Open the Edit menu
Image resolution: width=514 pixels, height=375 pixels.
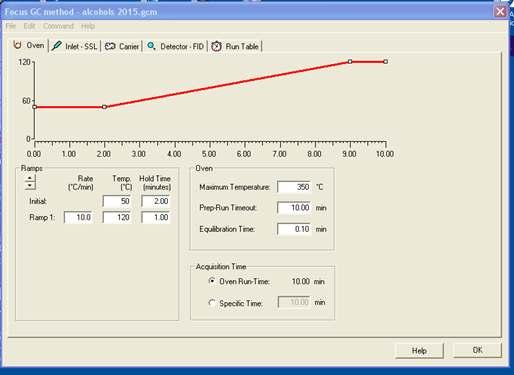29,26
